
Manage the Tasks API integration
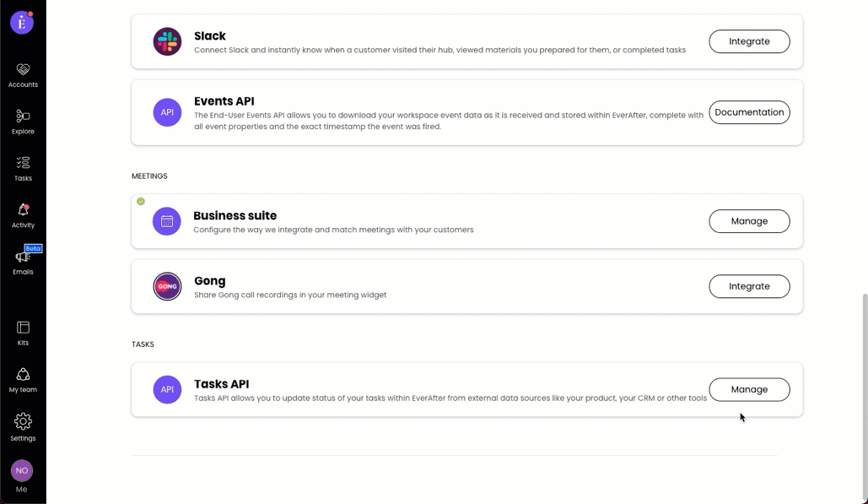tap(749, 389)
